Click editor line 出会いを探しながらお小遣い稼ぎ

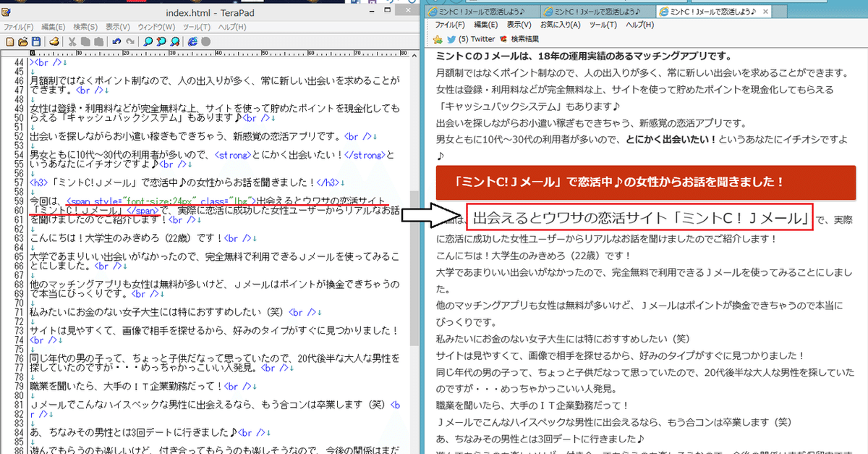204,135
